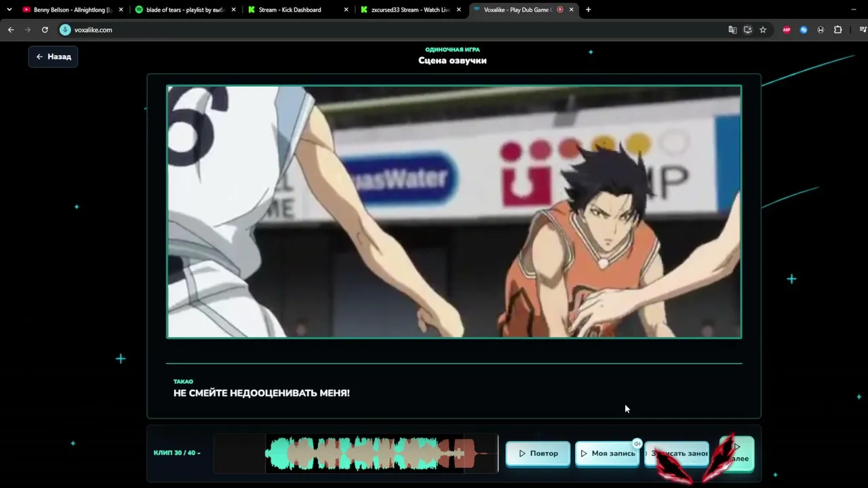This screenshot has height=488, width=868.
Task: Close the blade of tears tab
Action: point(233,10)
